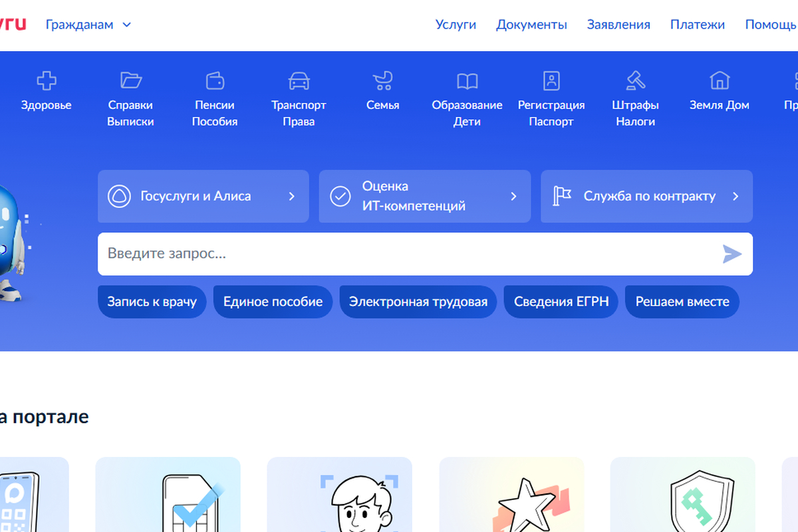Open the Госуслуги и Алиса banner
The width and height of the screenshot is (798, 532).
[203, 196]
